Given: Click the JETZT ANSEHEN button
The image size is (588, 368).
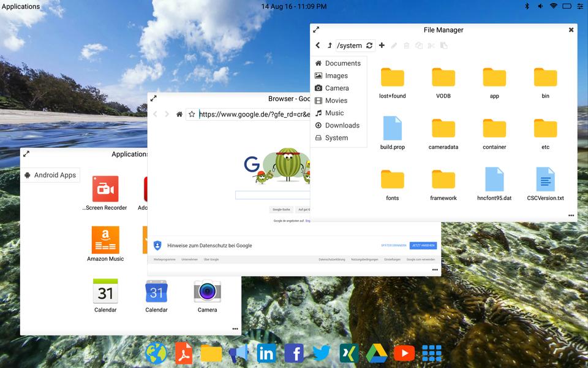Looking at the screenshot, I should (423, 245).
